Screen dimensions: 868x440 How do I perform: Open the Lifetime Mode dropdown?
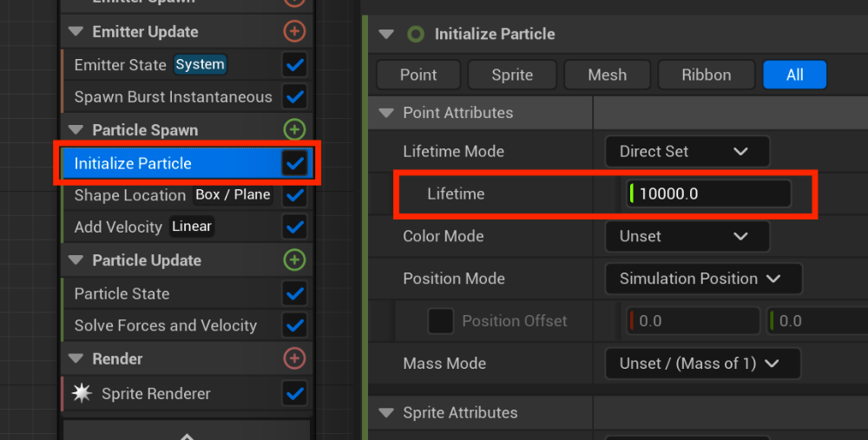coord(687,151)
